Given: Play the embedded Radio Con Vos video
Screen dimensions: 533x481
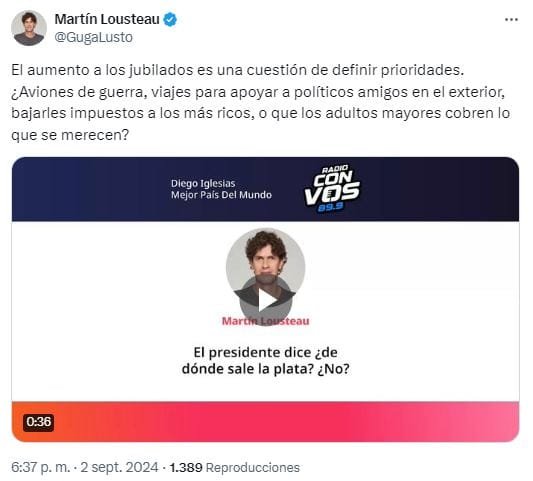Looking at the screenshot, I should (266, 300).
